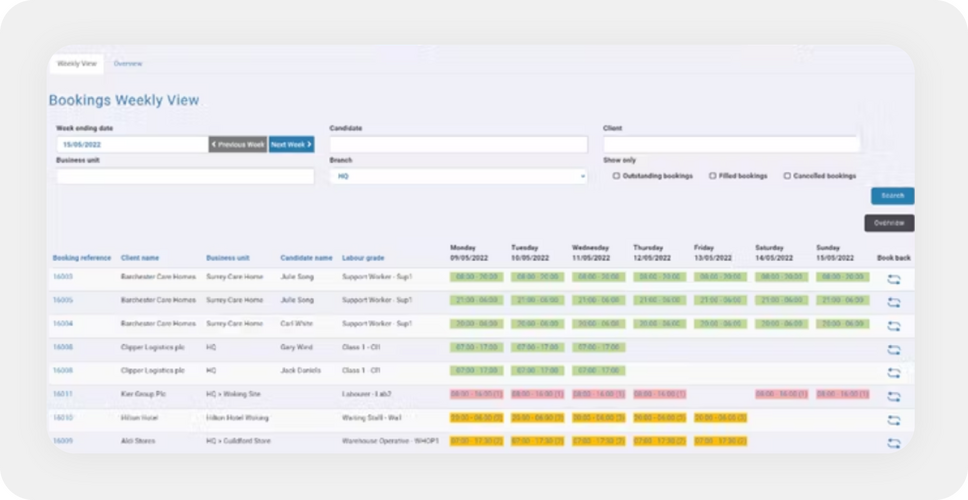The image size is (968, 500).
Task: Enable Outstanding bookings checkbox
Action: pos(616,176)
